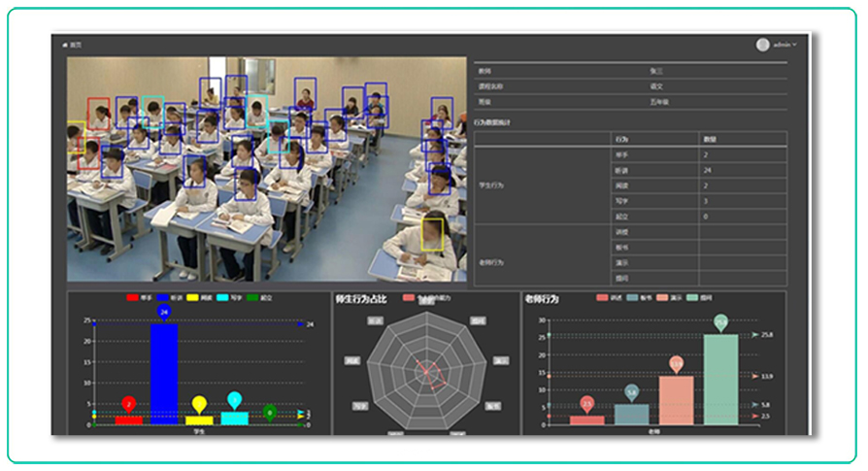Image resolution: width=868 pixels, height=471 pixels.
Task: Open the admin user dropdown menu
Action: [785, 45]
